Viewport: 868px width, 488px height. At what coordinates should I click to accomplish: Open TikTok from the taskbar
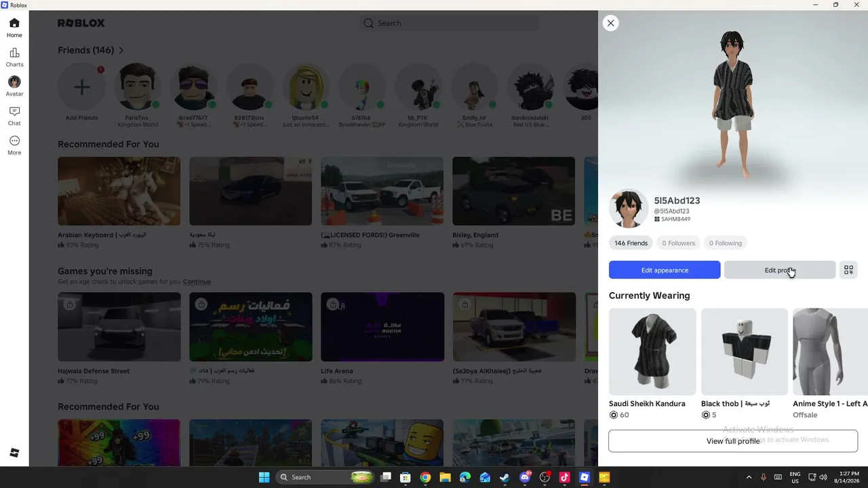[564, 477]
